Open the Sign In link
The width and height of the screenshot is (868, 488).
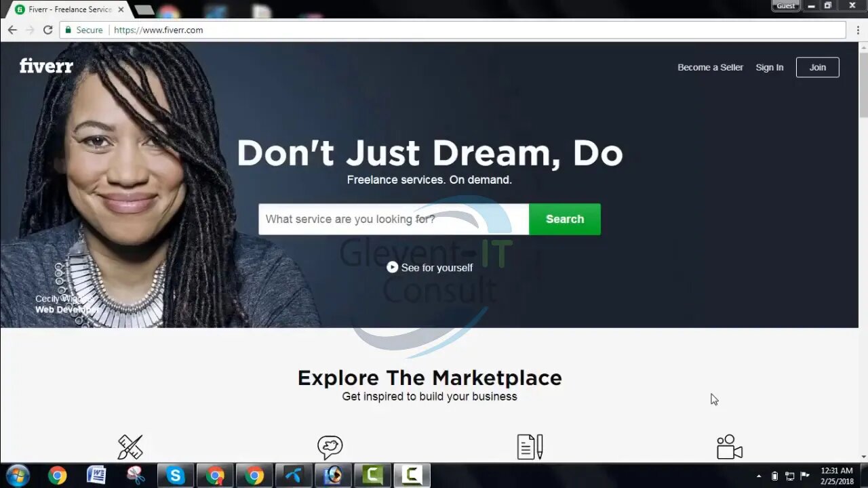tap(769, 67)
